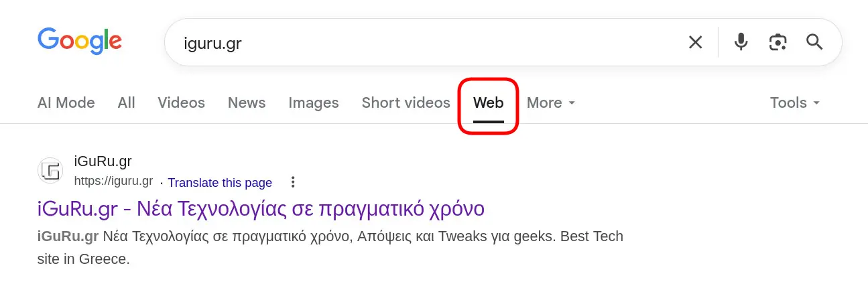
Task: Start voice search with microphone icon
Action: [x=741, y=43]
